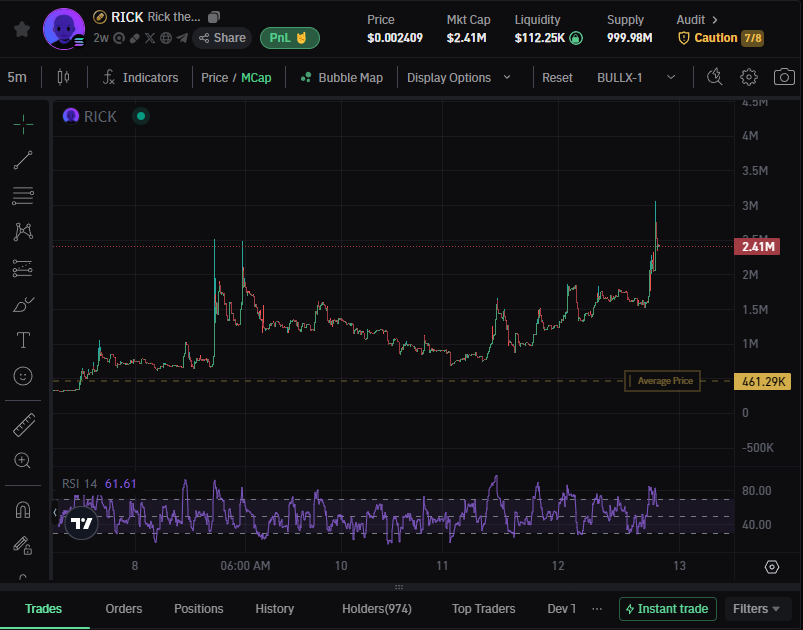Take a chart snapshot with the camera icon

[x=784, y=77]
